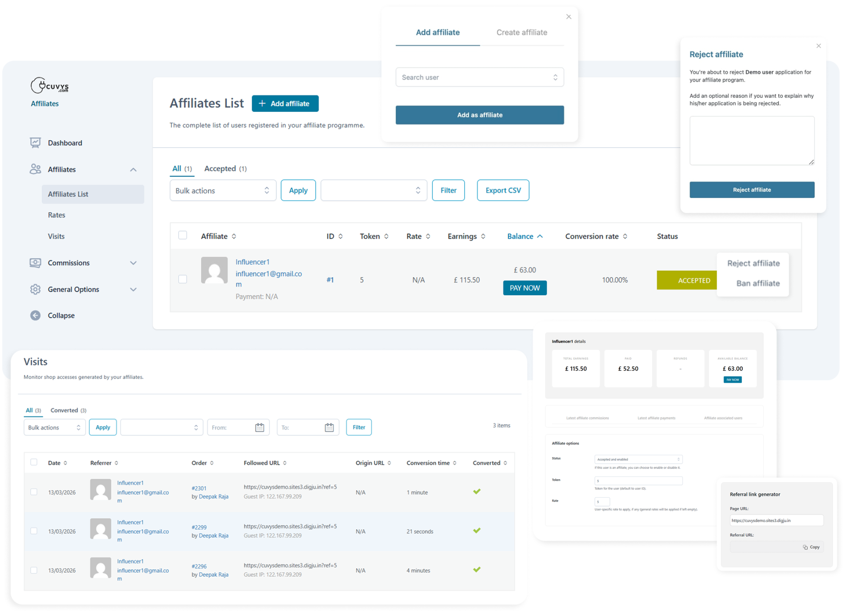
Task: Click the General Options gear icon
Action: click(x=35, y=289)
